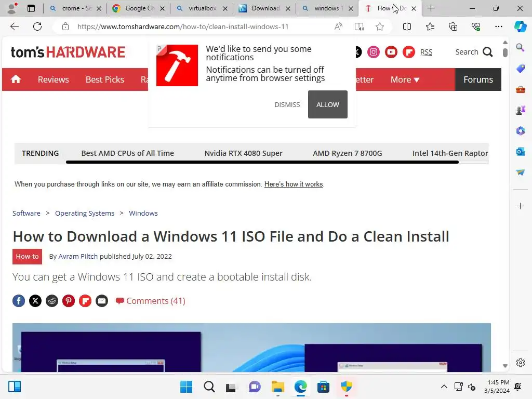Reload the page with the refresh icon
The width and height of the screenshot is (532, 399).
tap(37, 26)
